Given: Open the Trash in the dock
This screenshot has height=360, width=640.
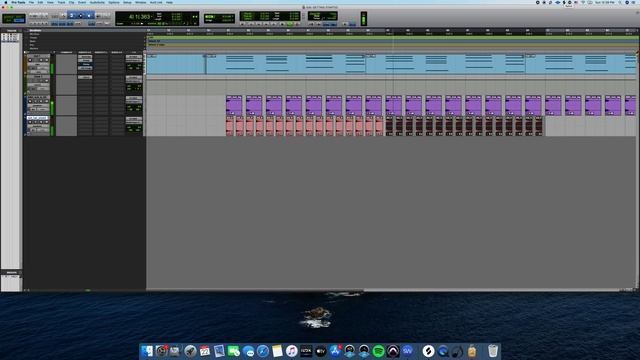Looking at the screenshot, I should [x=493, y=351].
